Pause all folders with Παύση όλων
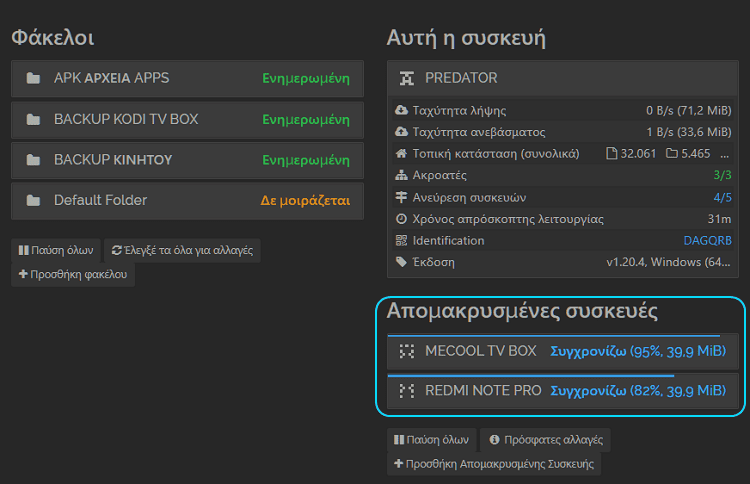This screenshot has width=750, height=484. 56,250
